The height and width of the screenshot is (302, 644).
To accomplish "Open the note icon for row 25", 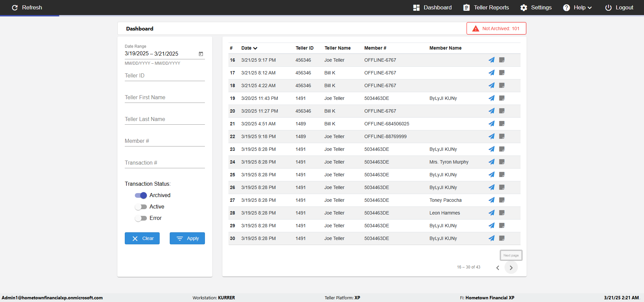I will (x=502, y=175).
